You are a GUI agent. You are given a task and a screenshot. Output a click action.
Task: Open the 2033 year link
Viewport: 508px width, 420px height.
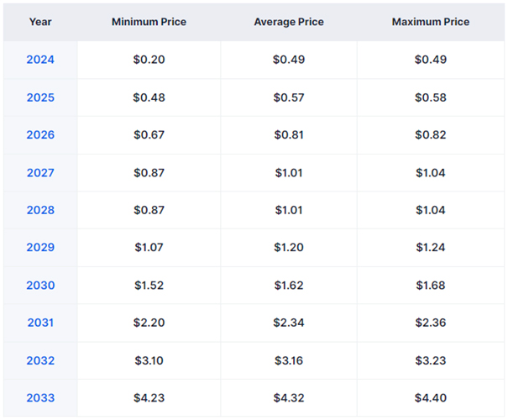[40, 397]
